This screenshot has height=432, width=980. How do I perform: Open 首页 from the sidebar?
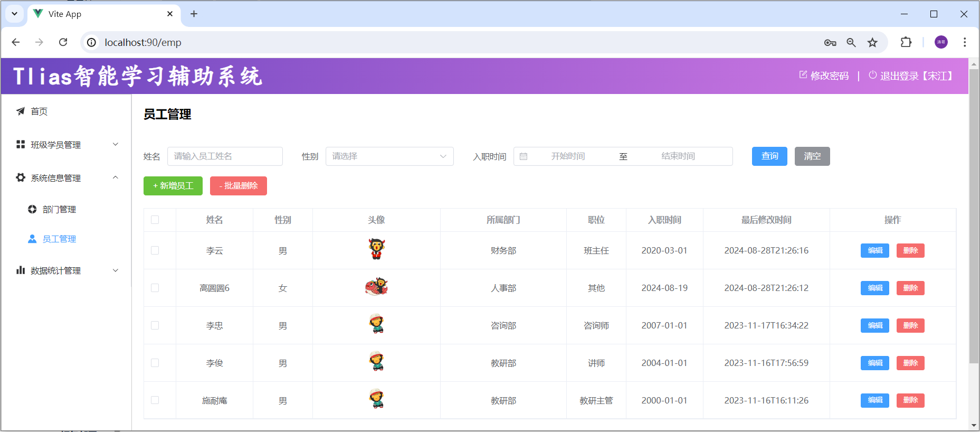[39, 111]
